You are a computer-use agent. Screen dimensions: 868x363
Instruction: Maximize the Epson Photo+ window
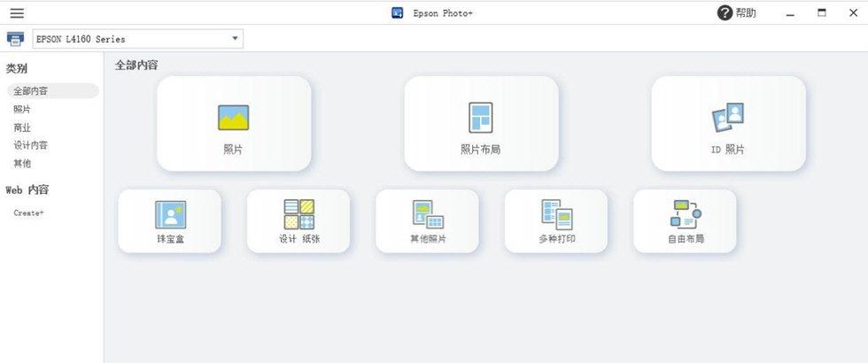[x=822, y=13]
